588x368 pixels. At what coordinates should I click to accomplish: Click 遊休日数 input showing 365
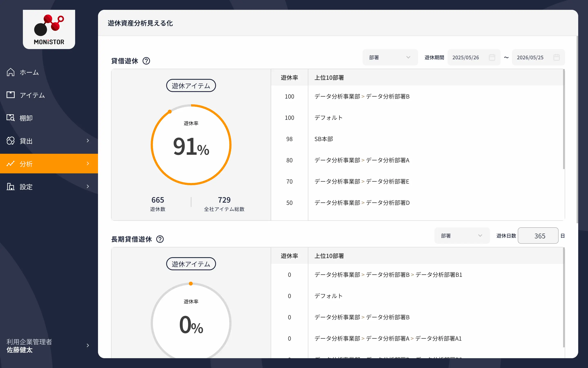point(538,236)
